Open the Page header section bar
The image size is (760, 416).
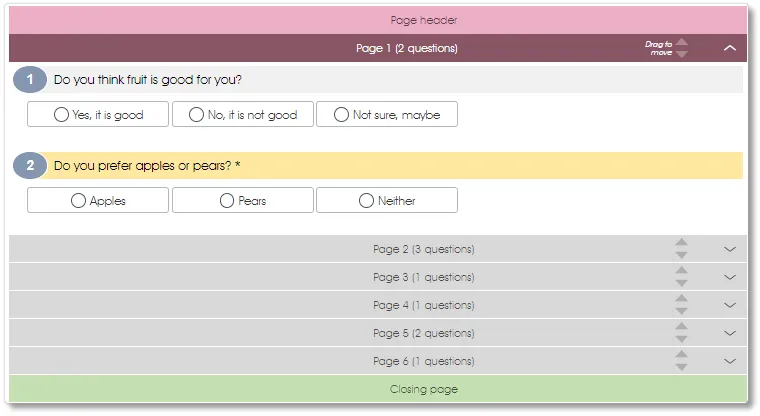378,20
